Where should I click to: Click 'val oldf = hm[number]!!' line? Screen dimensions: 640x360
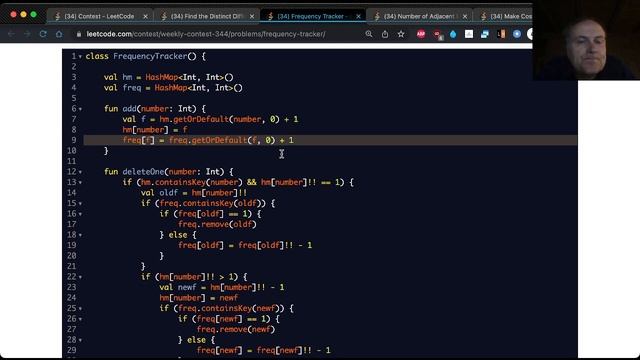(194, 193)
